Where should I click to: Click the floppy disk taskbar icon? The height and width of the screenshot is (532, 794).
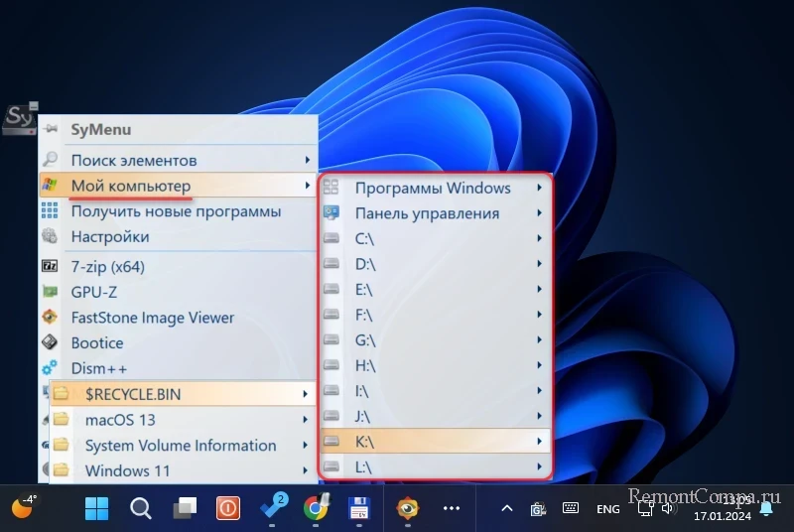pyautogui.click(x=359, y=508)
